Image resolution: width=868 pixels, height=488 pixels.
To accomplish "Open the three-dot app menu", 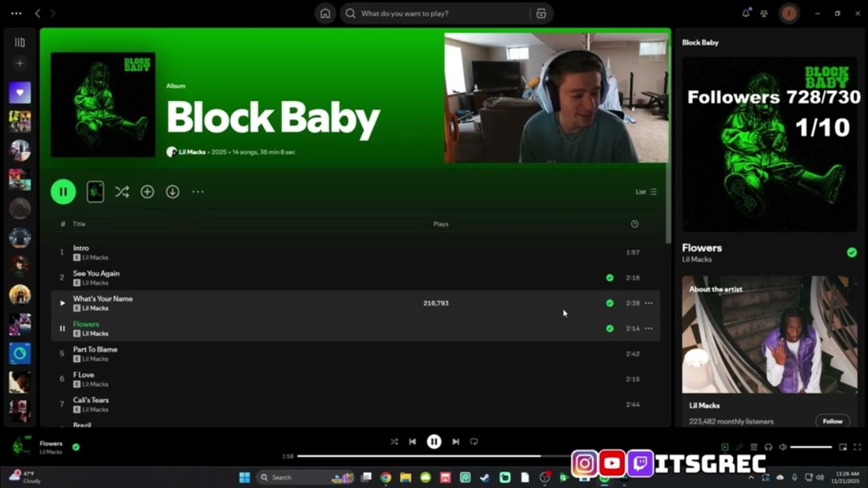I will [x=16, y=13].
